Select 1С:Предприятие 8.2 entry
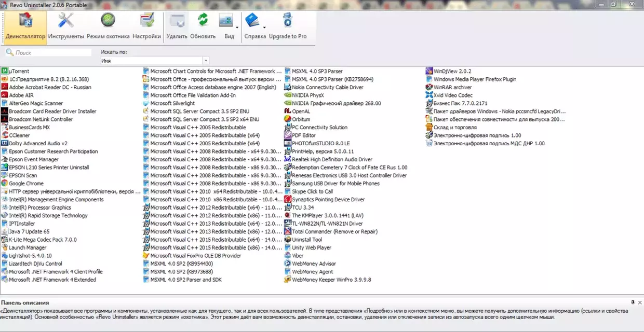This screenshot has height=332, width=644. tap(45, 79)
